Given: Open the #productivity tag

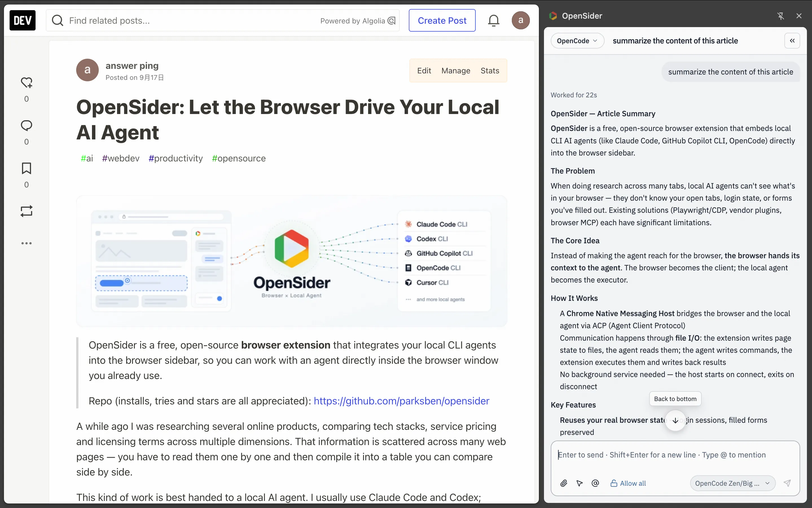Looking at the screenshot, I should (175, 158).
